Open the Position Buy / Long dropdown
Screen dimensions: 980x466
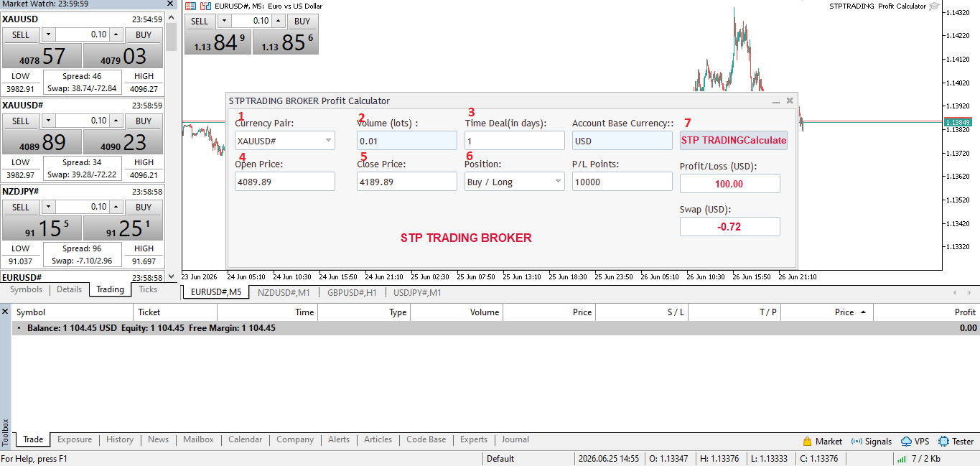559,182
